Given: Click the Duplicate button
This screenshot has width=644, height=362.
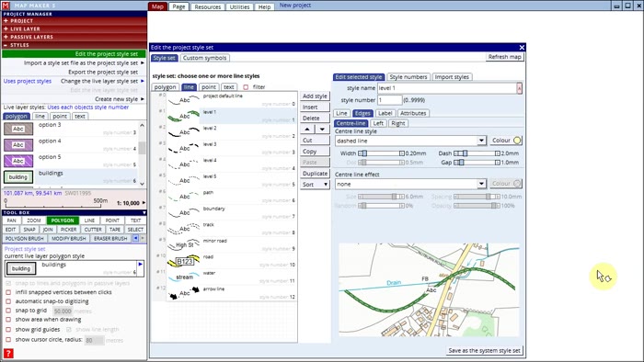Looking at the screenshot, I should coord(315,174).
